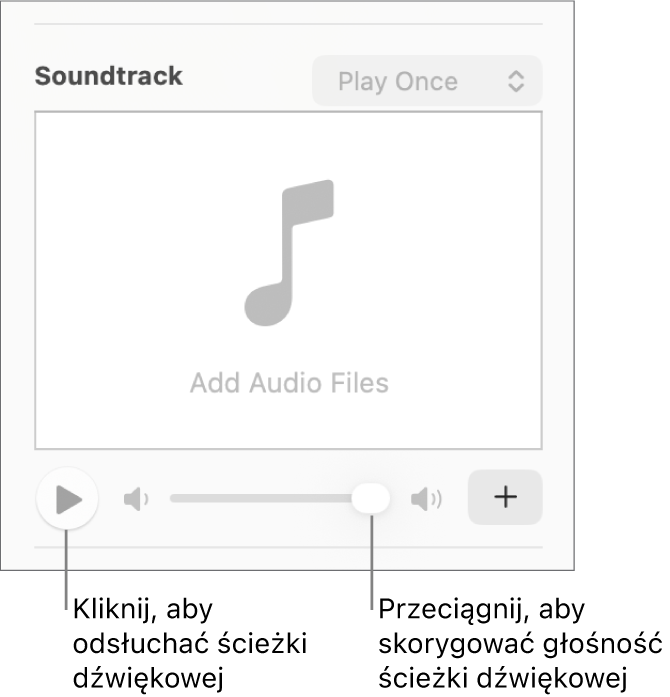Click the volume track near the quiet end
Image resolution: width=670 pixels, height=697 pixels.
[185, 498]
